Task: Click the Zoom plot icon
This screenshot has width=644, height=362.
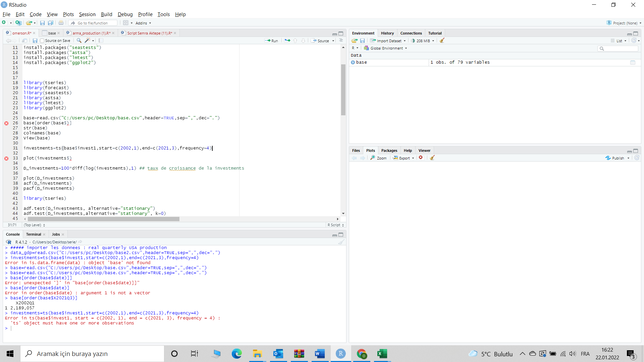Action: coord(378,158)
